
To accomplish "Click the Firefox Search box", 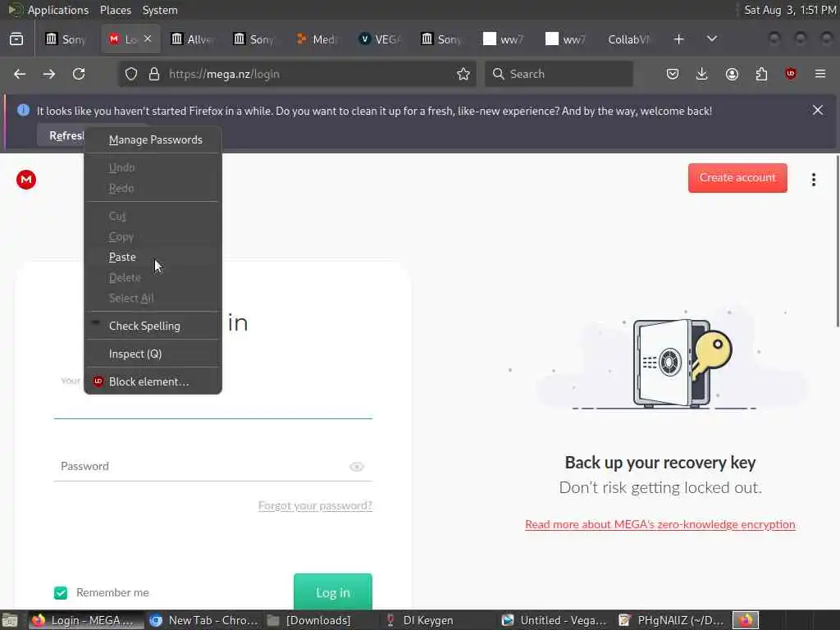I will coord(559,74).
